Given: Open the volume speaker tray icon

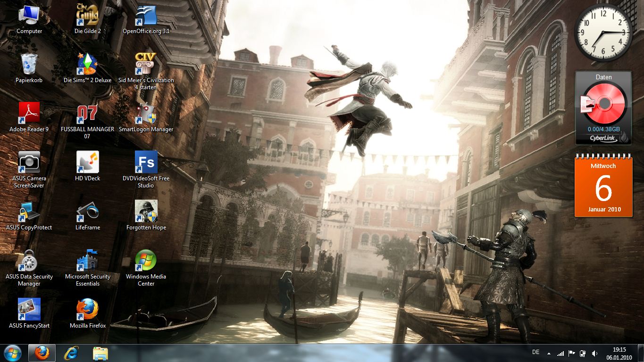Looking at the screenshot, I should (x=594, y=353).
